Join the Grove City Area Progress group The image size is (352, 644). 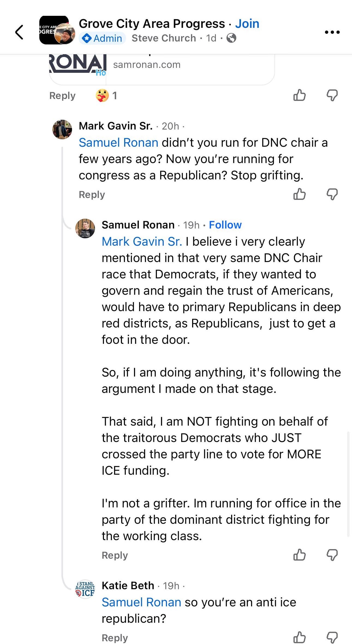point(247,23)
